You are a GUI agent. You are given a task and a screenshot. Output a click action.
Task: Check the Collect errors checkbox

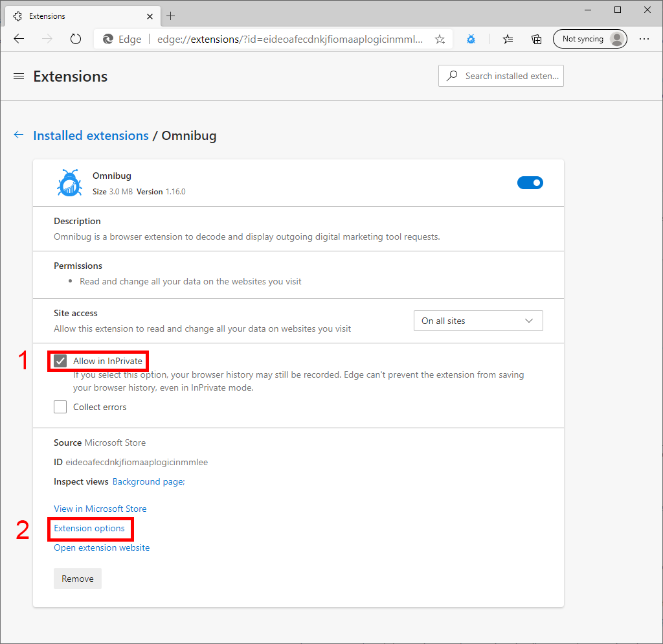tap(60, 407)
